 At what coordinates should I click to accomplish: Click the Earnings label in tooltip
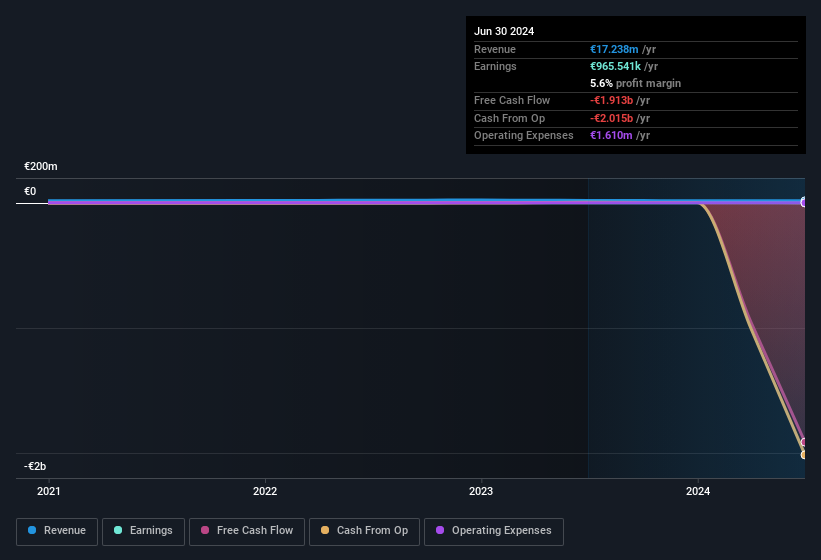495,66
